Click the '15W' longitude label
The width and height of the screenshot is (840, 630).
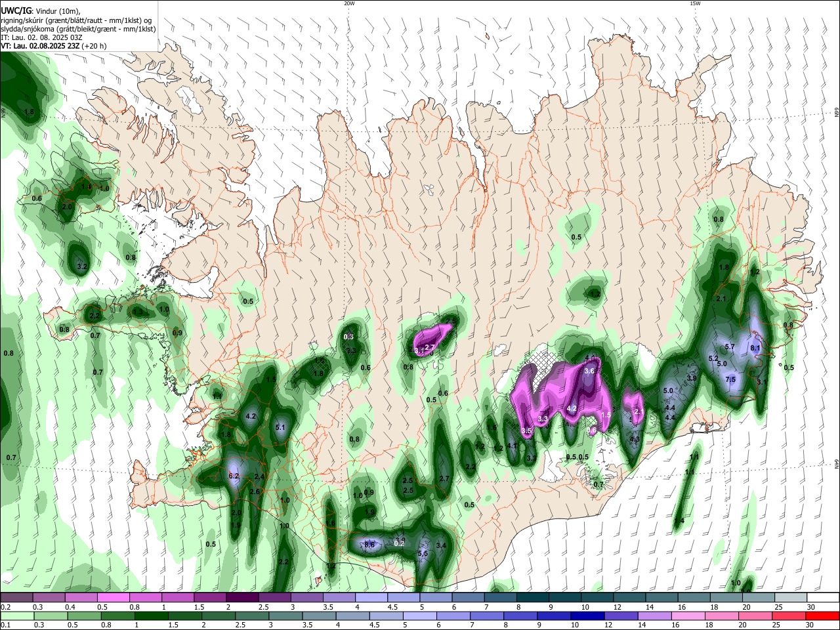tap(695, 3)
